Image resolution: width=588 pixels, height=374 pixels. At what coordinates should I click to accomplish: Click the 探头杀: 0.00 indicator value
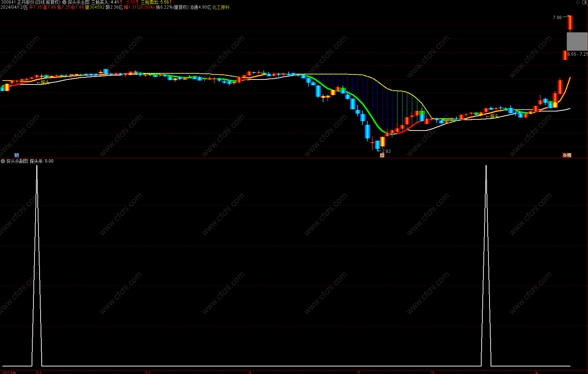click(x=42, y=161)
